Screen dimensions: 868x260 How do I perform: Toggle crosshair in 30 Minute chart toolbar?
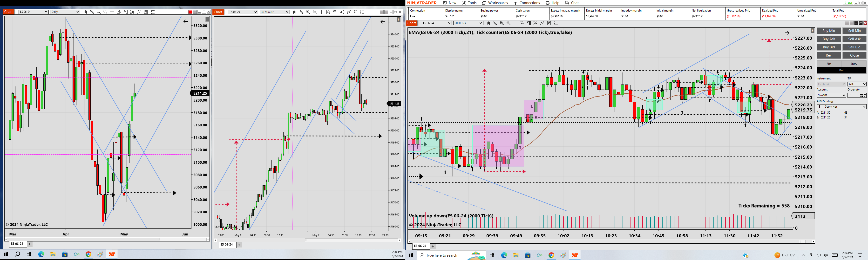(x=322, y=12)
